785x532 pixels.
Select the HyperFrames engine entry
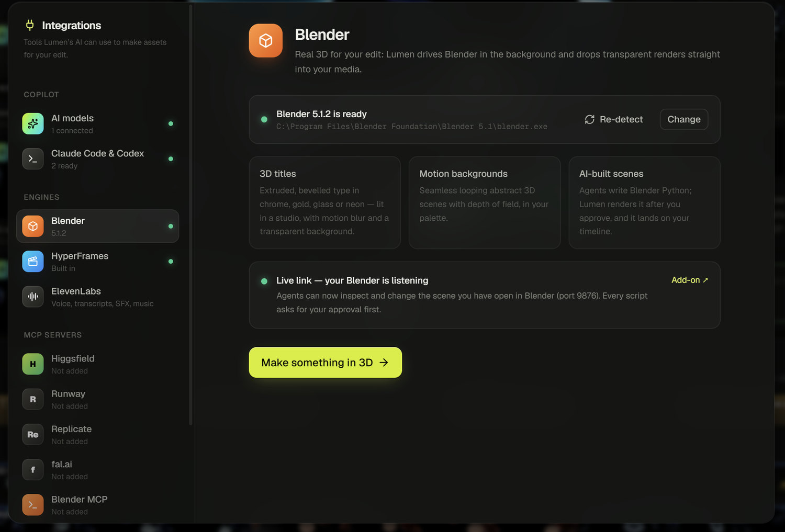[x=98, y=261]
